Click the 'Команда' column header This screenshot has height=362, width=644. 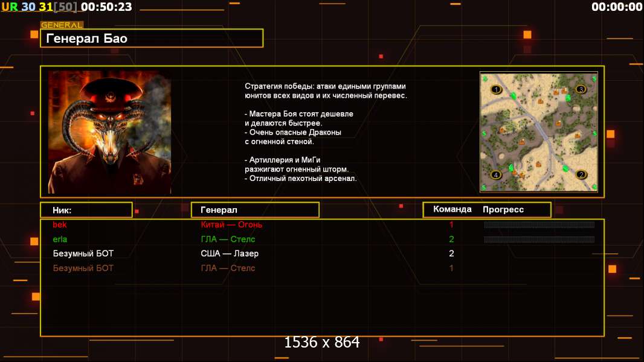tap(452, 209)
